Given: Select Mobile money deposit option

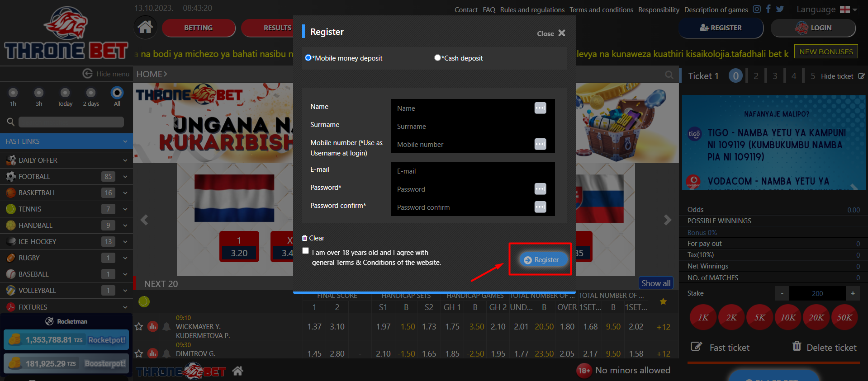Looking at the screenshot, I should point(308,58).
